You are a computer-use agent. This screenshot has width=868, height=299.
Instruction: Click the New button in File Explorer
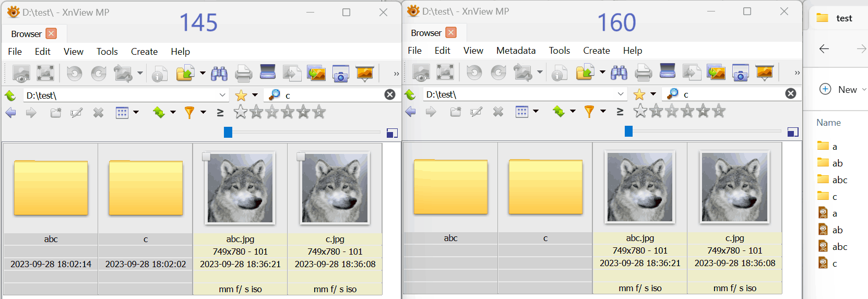pos(842,89)
